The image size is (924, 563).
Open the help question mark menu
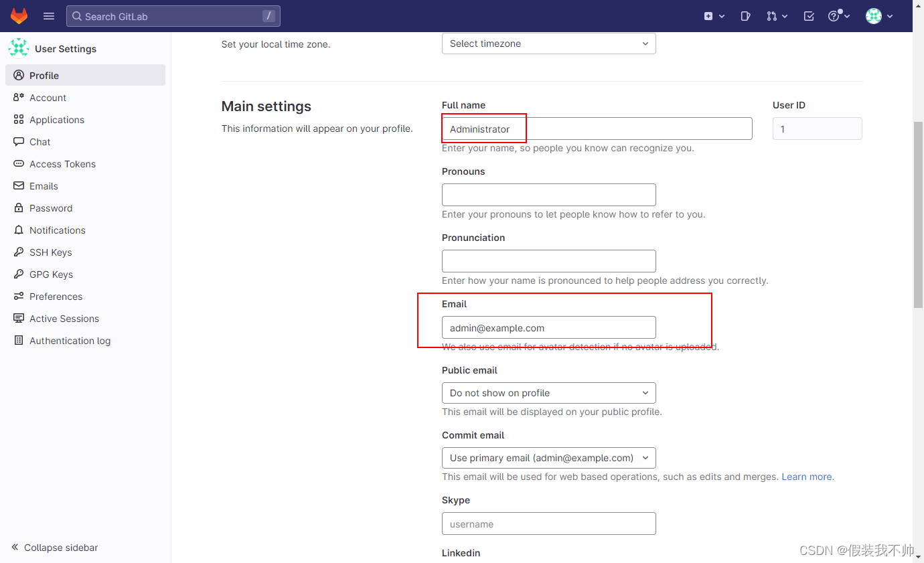pyautogui.click(x=839, y=16)
